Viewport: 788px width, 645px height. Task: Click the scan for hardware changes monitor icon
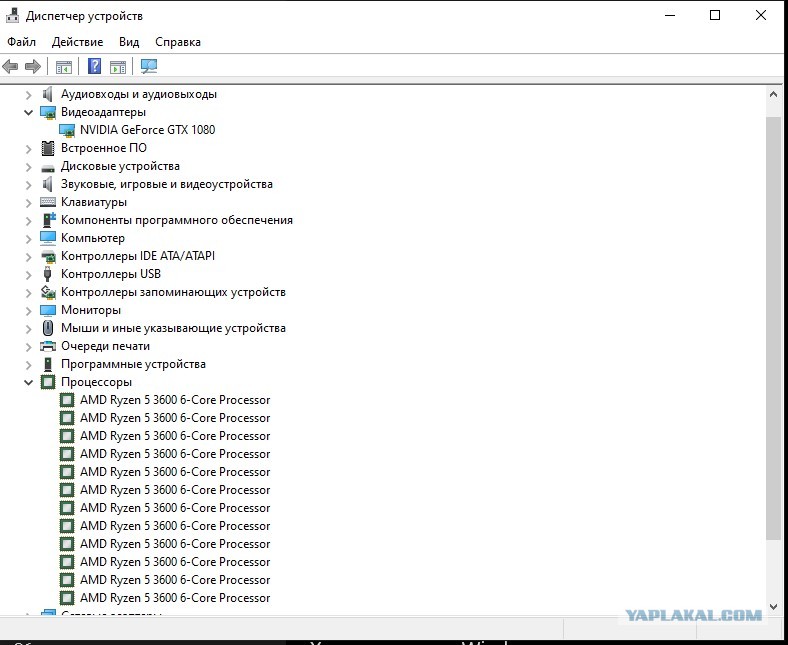pyautogui.click(x=149, y=66)
